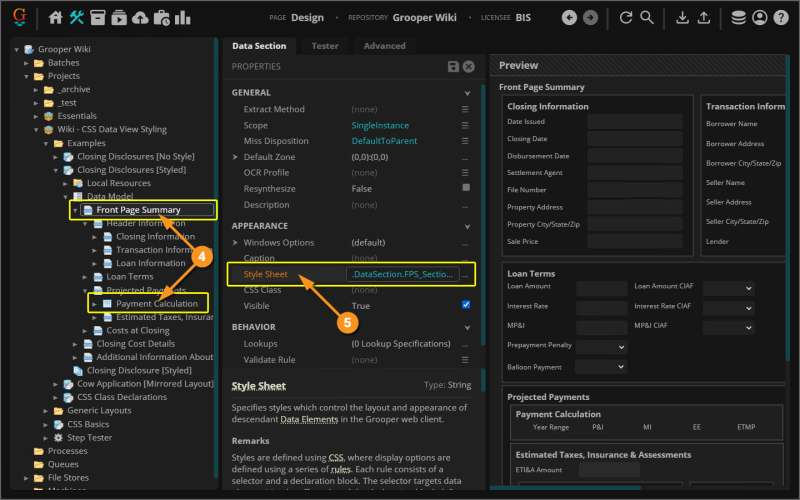Click the Data Elements link in help text
Viewport: 800px width, 500px height.
(308, 419)
